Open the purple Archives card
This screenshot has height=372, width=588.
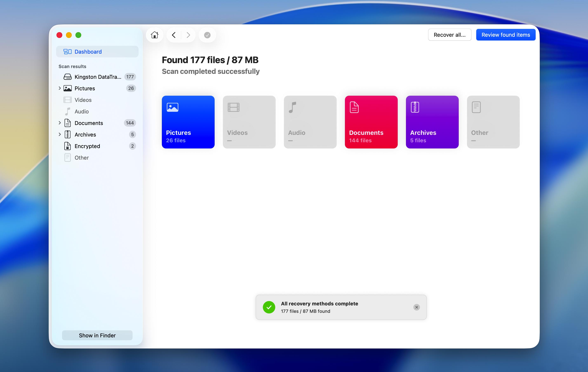[432, 122]
